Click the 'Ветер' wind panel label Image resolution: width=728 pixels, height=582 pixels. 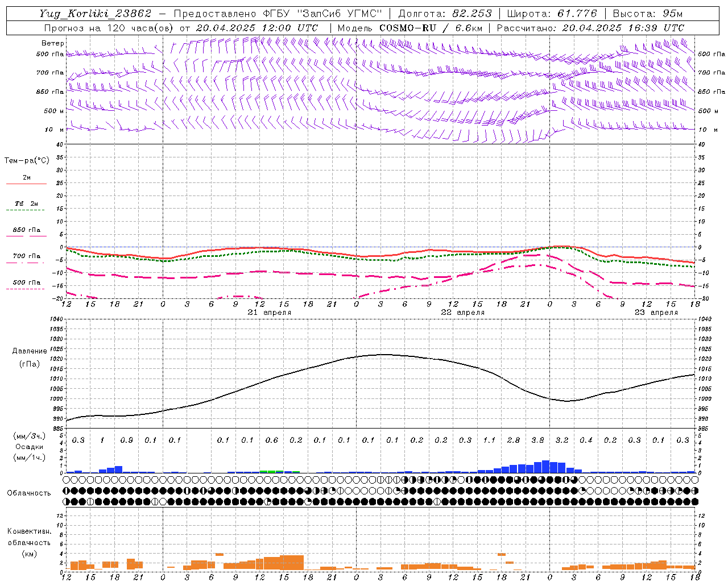pyautogui.click(x=53, y=43)
